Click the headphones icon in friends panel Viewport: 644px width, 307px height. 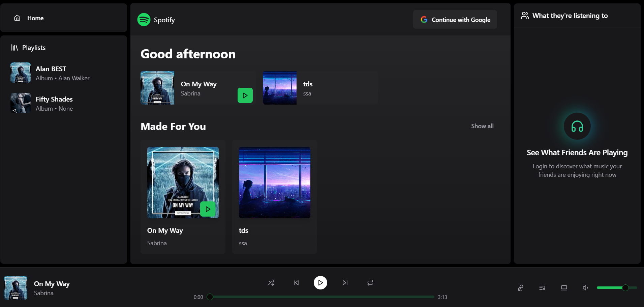tap(577, 126)
